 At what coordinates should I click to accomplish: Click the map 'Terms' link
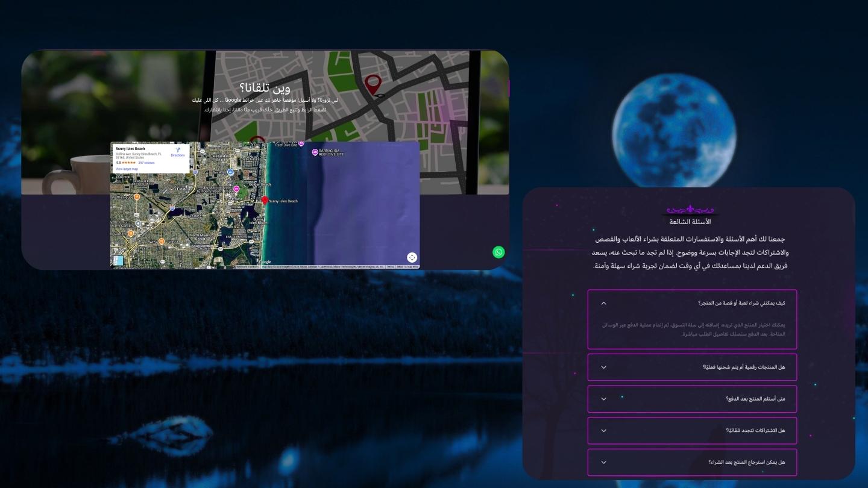click(x=390, y=266)
